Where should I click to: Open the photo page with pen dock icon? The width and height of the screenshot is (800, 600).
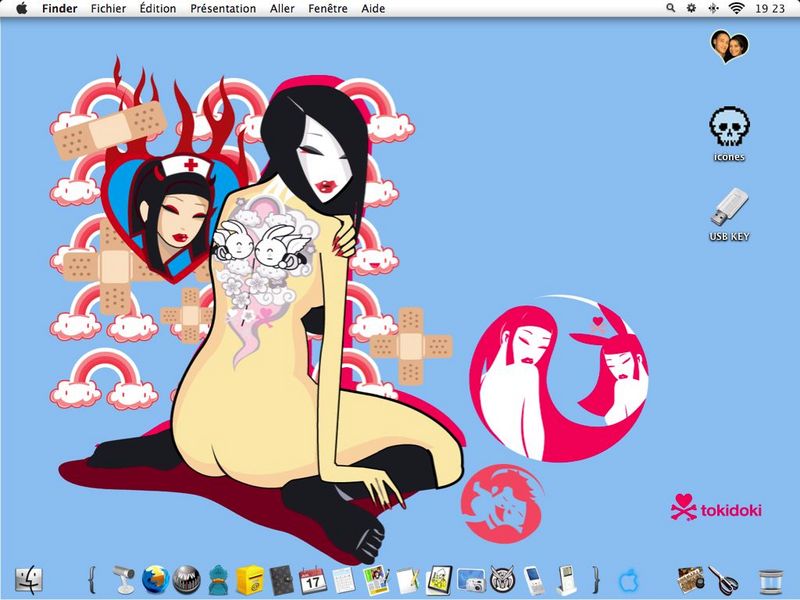pos(376,580)
